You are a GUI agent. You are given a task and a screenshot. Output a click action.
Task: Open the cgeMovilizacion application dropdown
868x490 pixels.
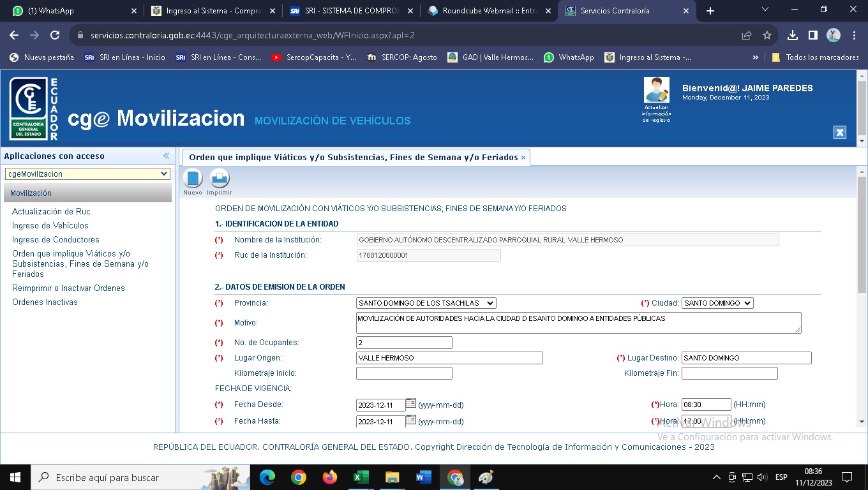pyautogui.click(x=87, y=174)
